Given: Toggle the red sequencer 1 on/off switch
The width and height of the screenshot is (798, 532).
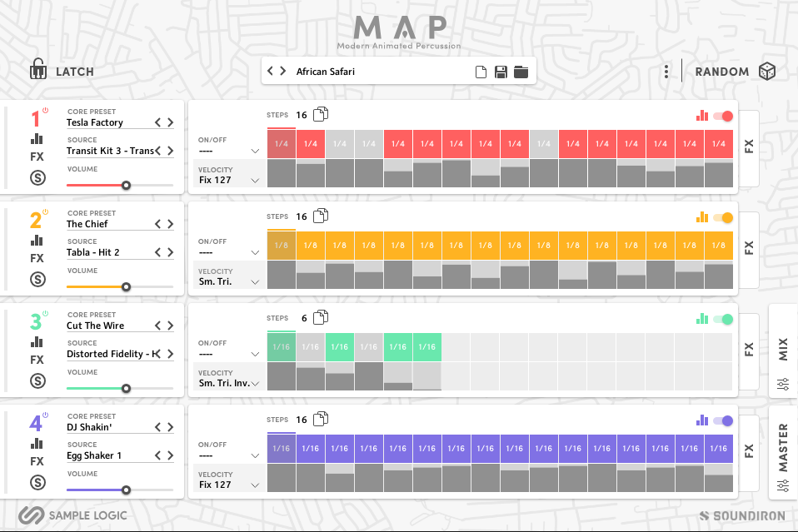Looking at the screenshot, I should (723, 116).
